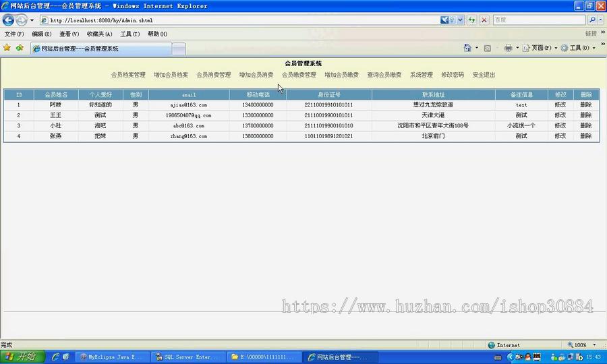Open the 工具(T) menu
Image resolution: width=607 pixels, height=364 pixels.
(129, 34)
